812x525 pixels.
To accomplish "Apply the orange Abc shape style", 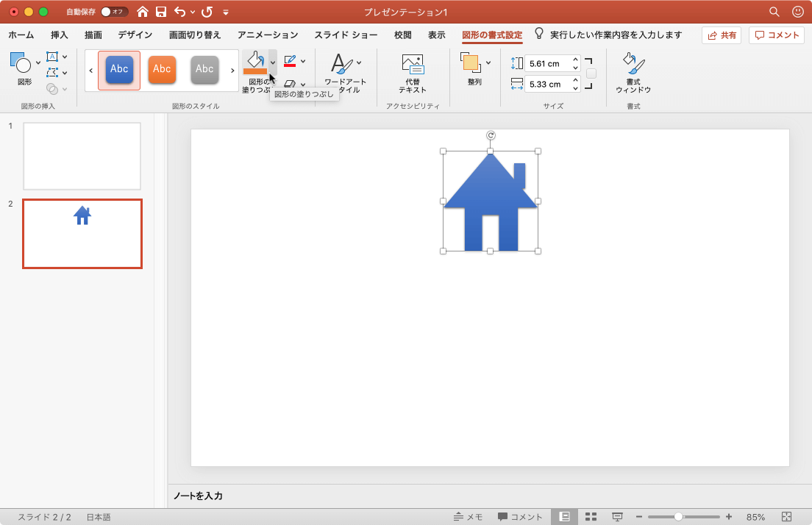I will click(x=162, y=69).
